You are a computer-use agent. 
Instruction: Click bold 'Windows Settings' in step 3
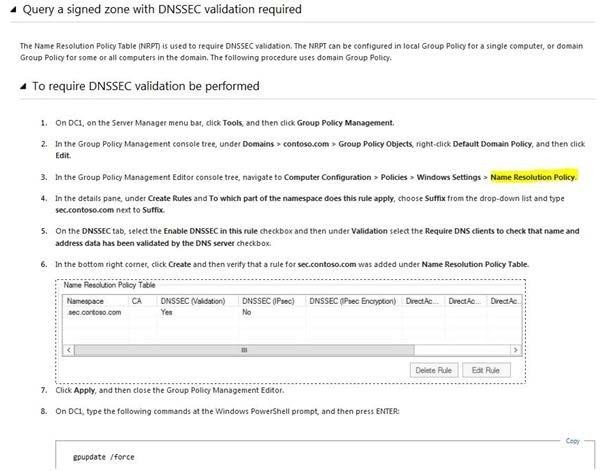pos(449,177)
